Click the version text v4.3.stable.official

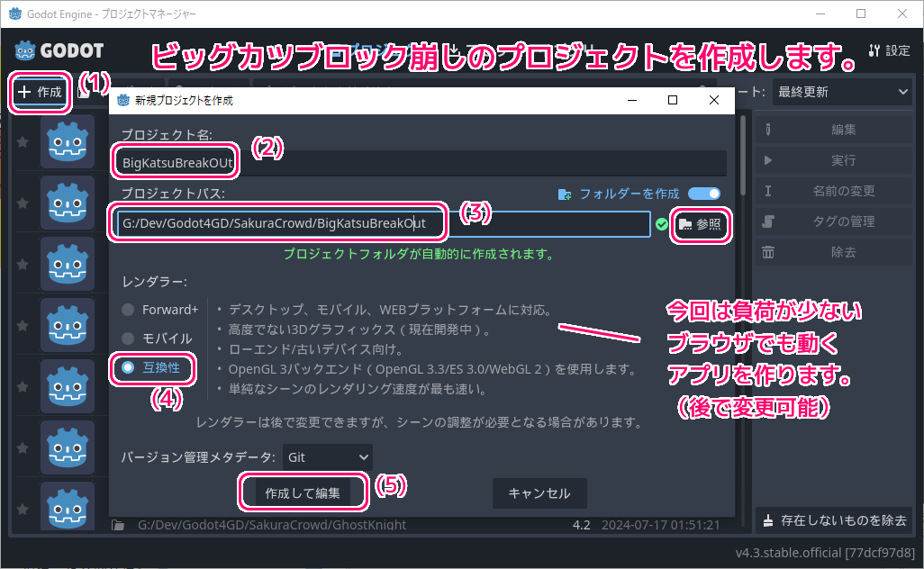point(825,553)
